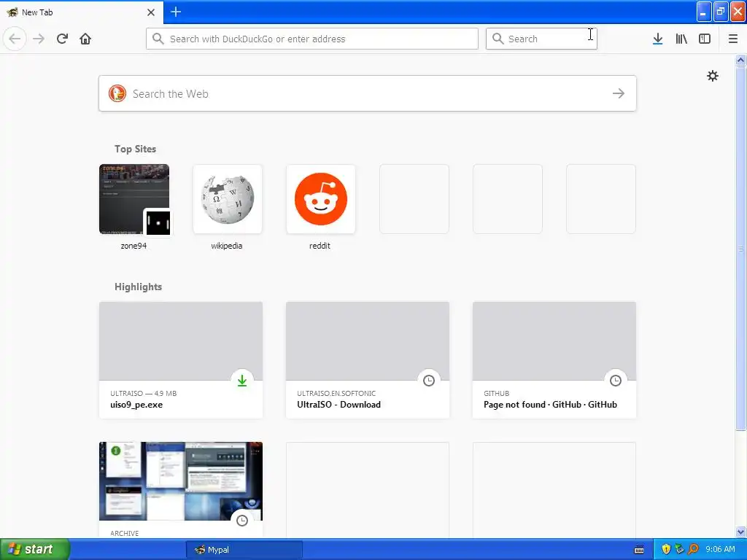
Task: Open the uiso9_pe.exe download highlight
Action: pos(181,360)
